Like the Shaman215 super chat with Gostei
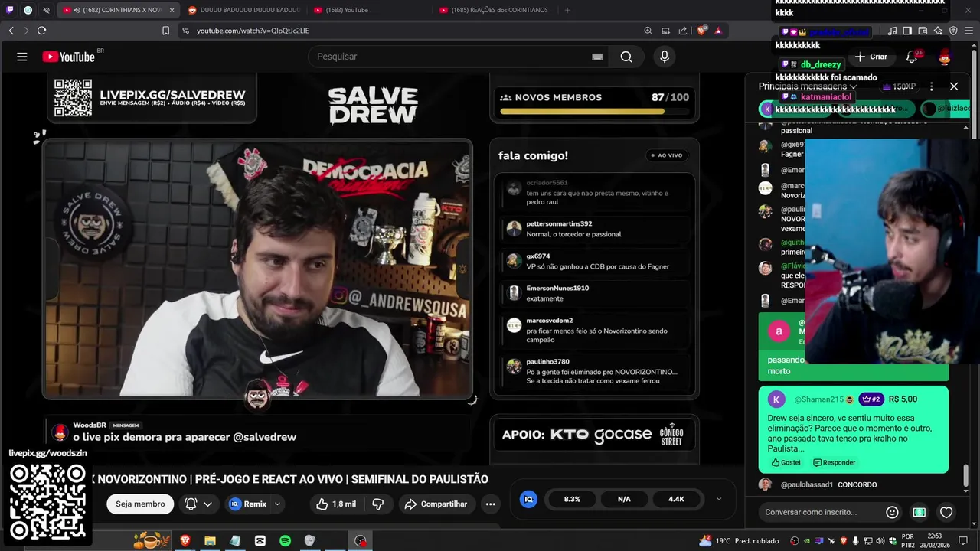980x551 pixels. pos(786,462)
